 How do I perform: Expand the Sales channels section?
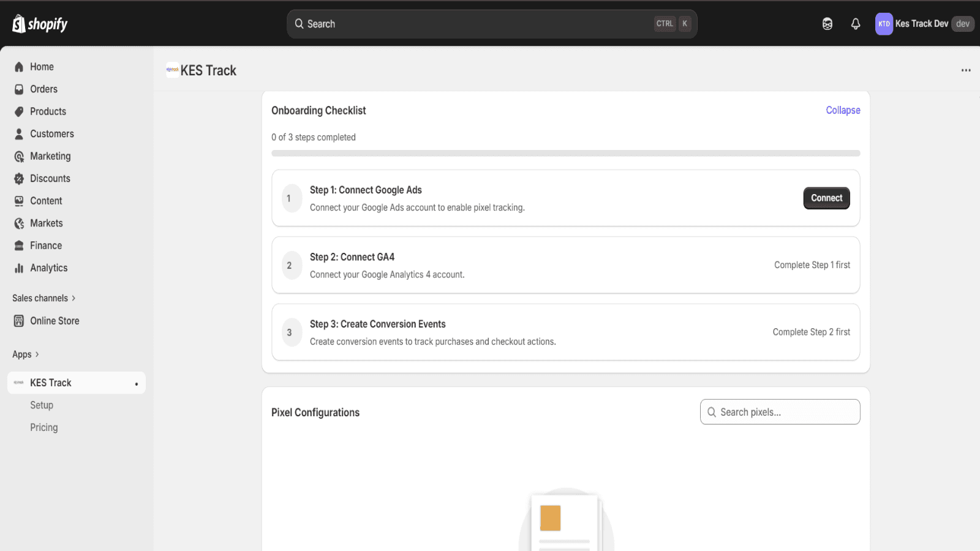point(43,298)
